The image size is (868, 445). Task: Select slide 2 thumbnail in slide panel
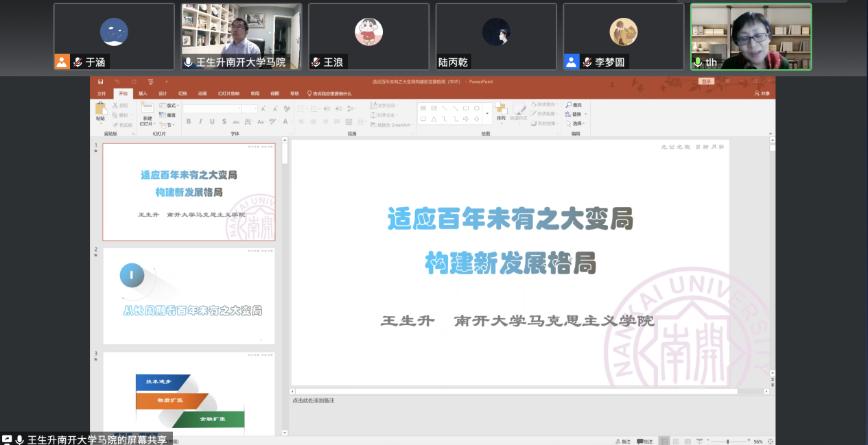(x=189, y=296)
